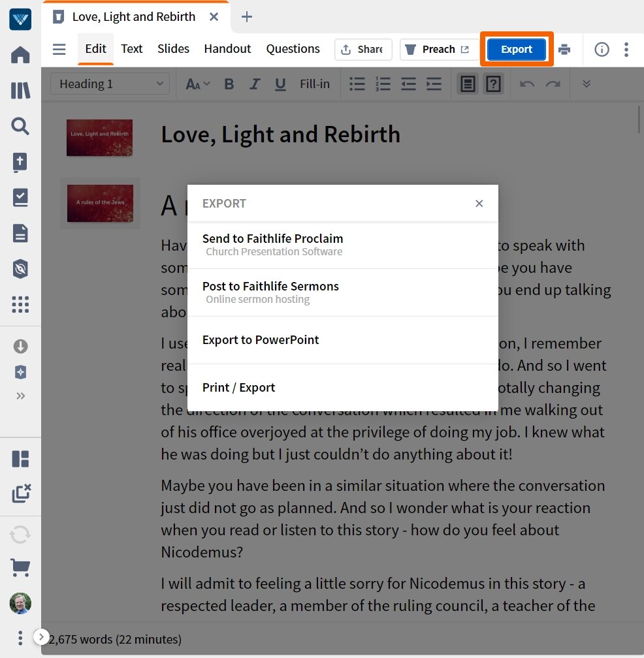Expand the sidebar with arrow button
The width and height of the screenshot is (644, 658).
pos(40,637)
